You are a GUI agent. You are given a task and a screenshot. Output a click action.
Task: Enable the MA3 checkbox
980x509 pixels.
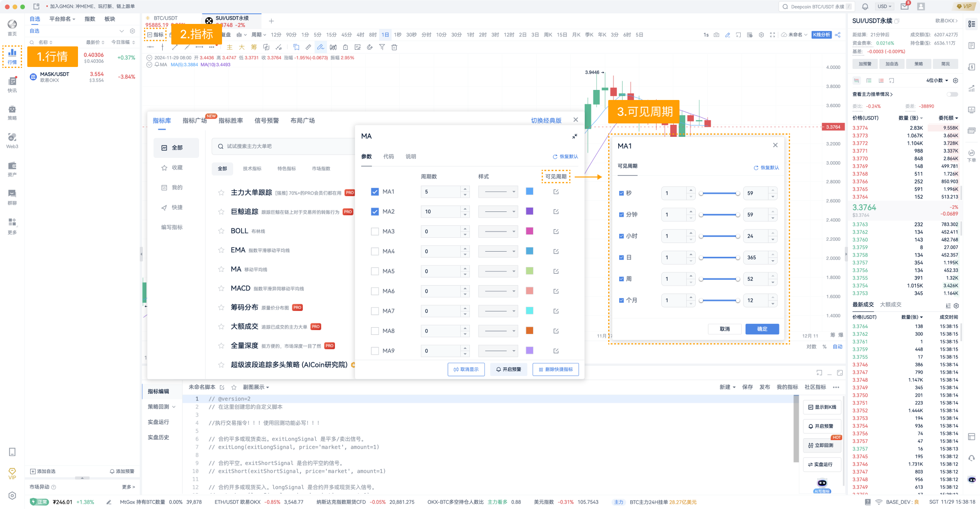coord(375,232)
